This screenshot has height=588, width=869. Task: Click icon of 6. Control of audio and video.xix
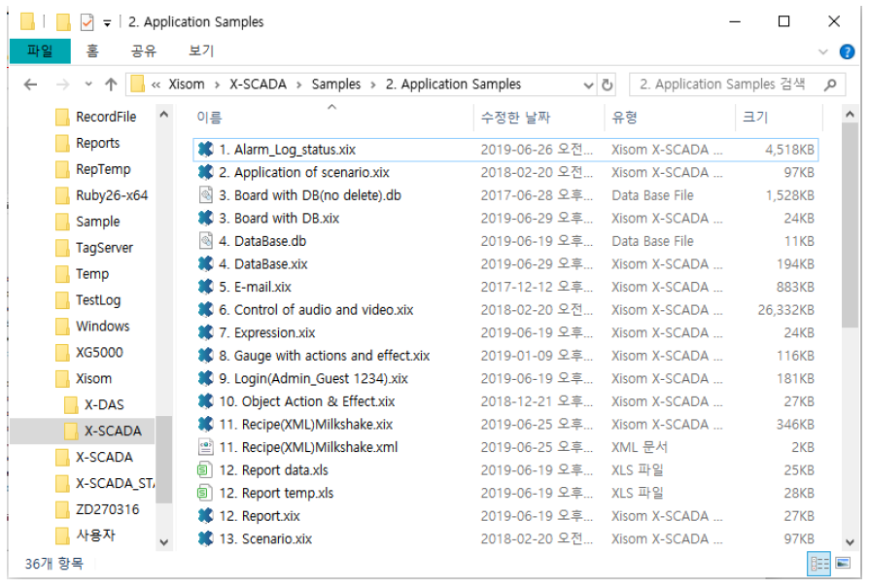click(206, 310)
